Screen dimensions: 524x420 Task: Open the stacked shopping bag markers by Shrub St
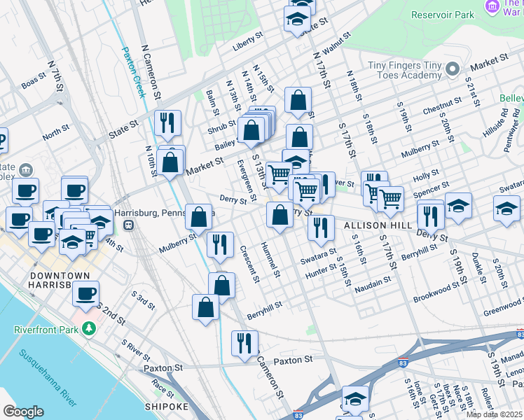tap(251, 132)
